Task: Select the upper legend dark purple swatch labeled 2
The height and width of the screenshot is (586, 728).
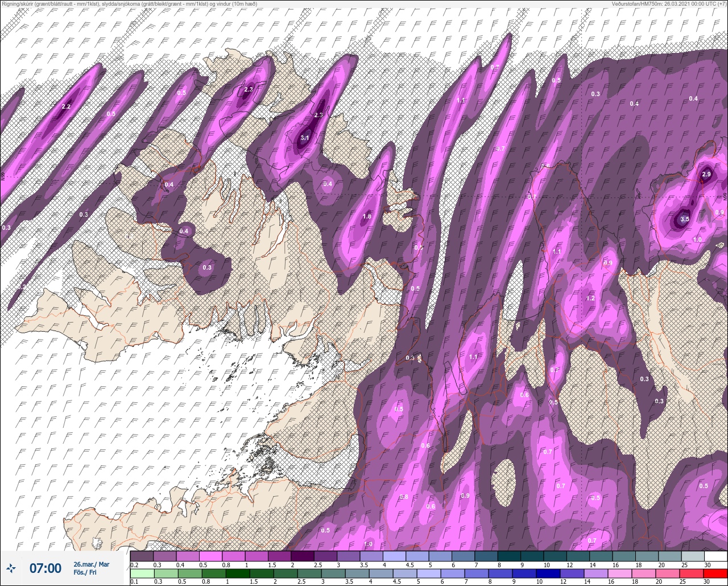Action: (302, 556)
